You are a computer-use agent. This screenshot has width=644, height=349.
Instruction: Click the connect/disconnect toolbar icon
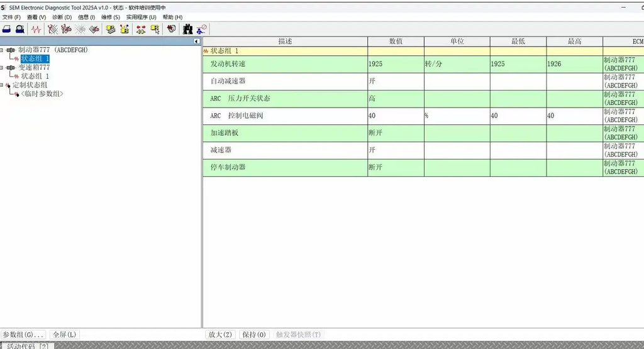pyautogui.click(x=202, y=29)
